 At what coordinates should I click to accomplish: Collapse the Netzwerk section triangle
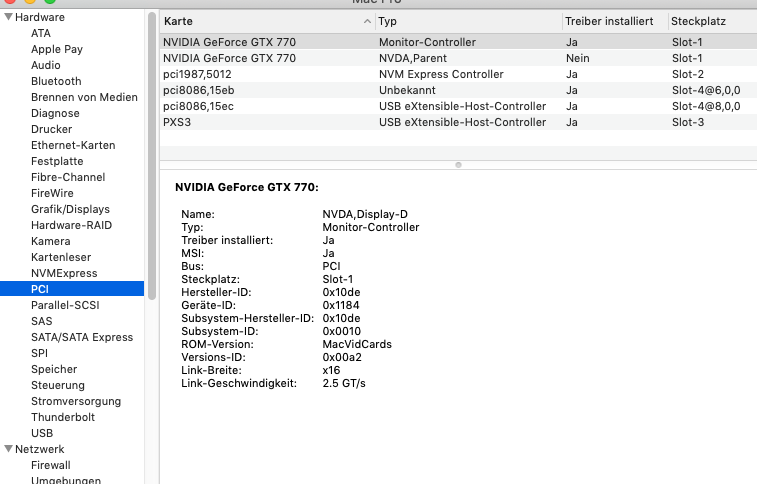coord(8,449)
